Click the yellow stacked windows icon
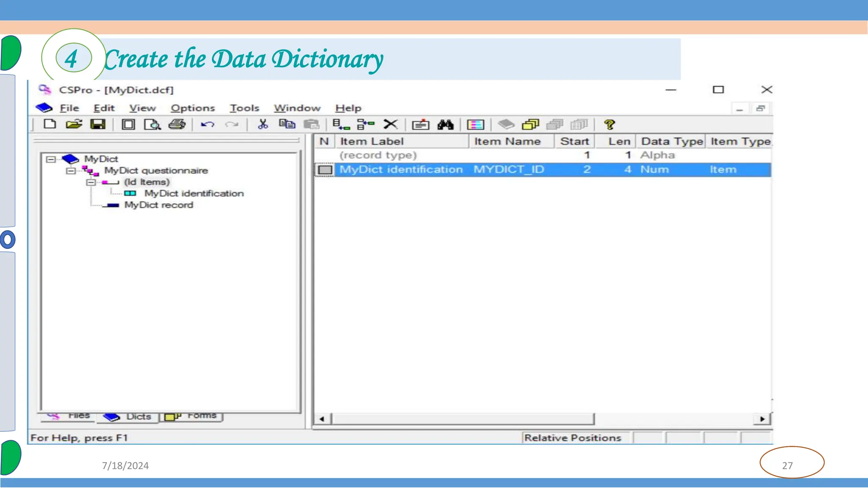 tap(530, 124)
